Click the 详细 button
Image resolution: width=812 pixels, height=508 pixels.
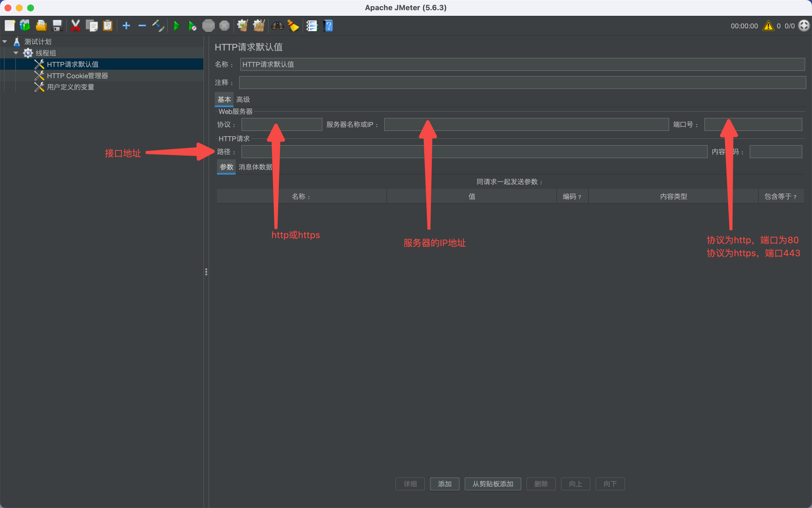(410, 484)
